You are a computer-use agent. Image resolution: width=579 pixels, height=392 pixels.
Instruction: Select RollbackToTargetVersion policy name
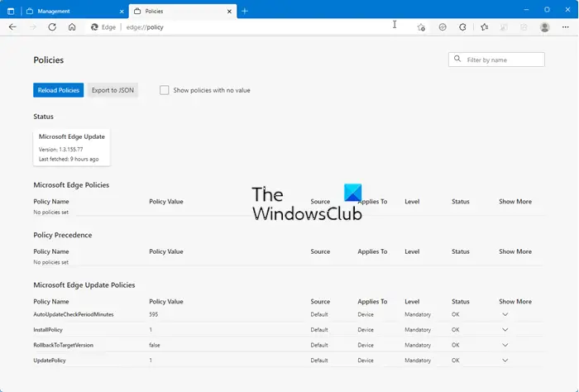[63, 345]
